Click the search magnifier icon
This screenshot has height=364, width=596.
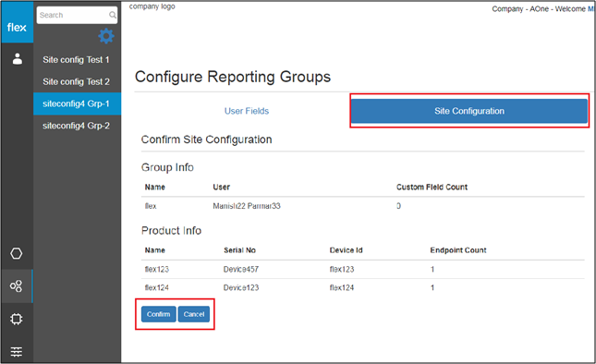(x=113, y=15)
